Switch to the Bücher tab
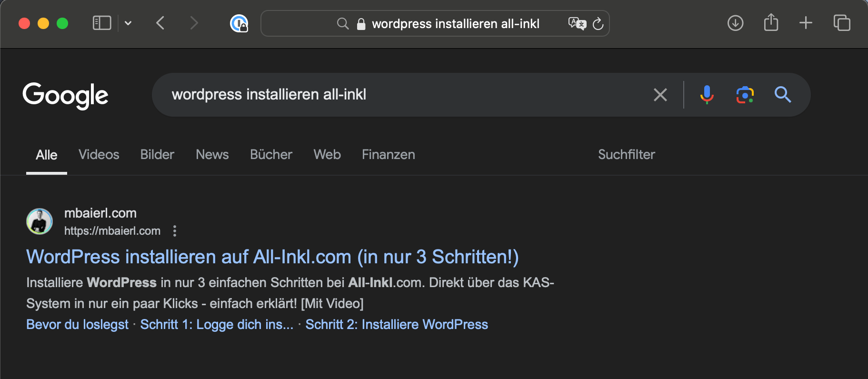868x379 pixels. [x=271, y=155]
